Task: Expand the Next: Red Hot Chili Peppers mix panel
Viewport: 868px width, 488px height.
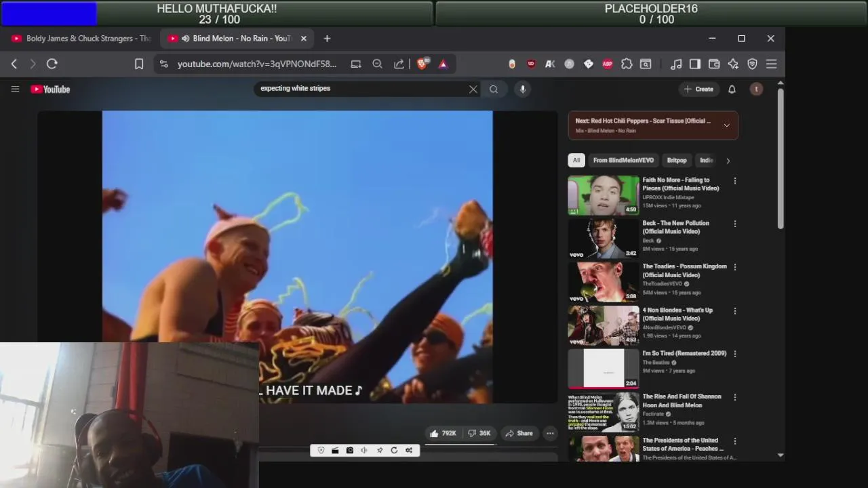Action: click(726, 125)
